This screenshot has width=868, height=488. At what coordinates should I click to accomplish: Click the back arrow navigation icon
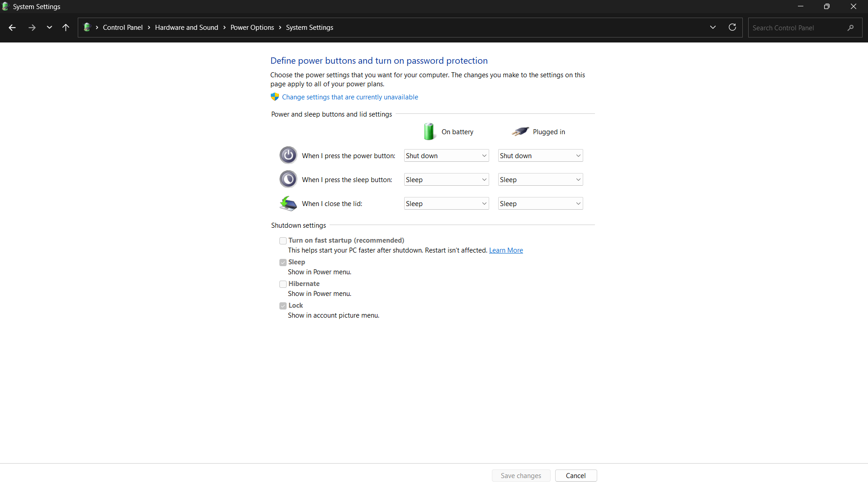point(12,28)
